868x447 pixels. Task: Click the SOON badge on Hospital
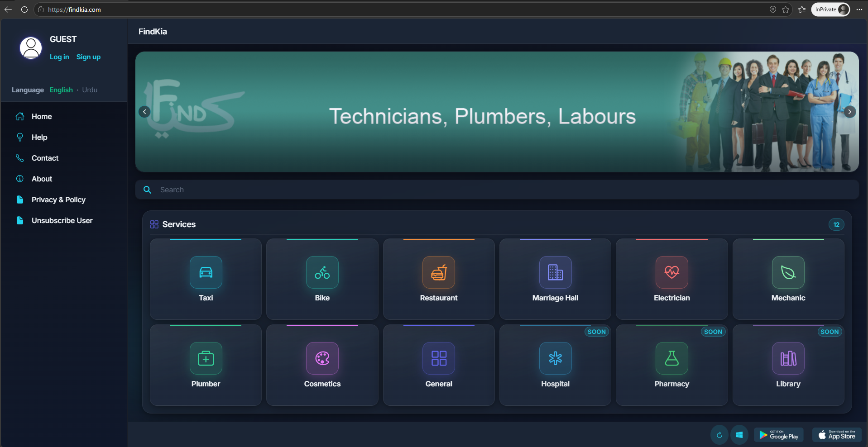click(x=596, y=332)
